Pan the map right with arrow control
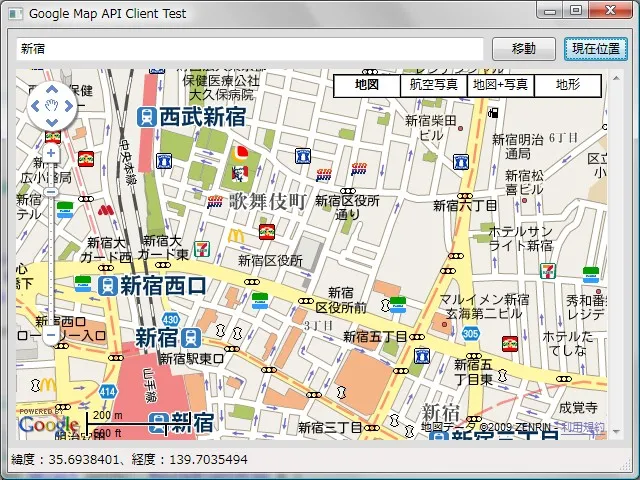This screenshot has width=640, height=480. click(69, 106)
